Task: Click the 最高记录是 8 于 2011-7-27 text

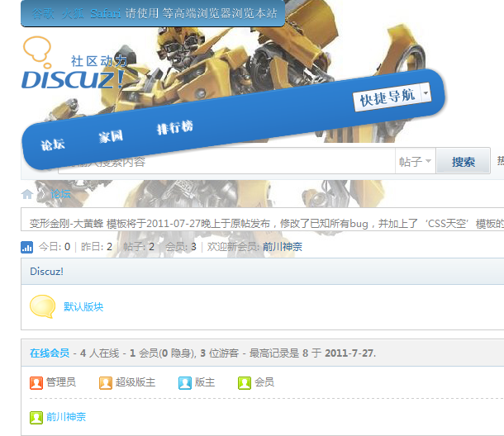Action: [x=312, y=353]
